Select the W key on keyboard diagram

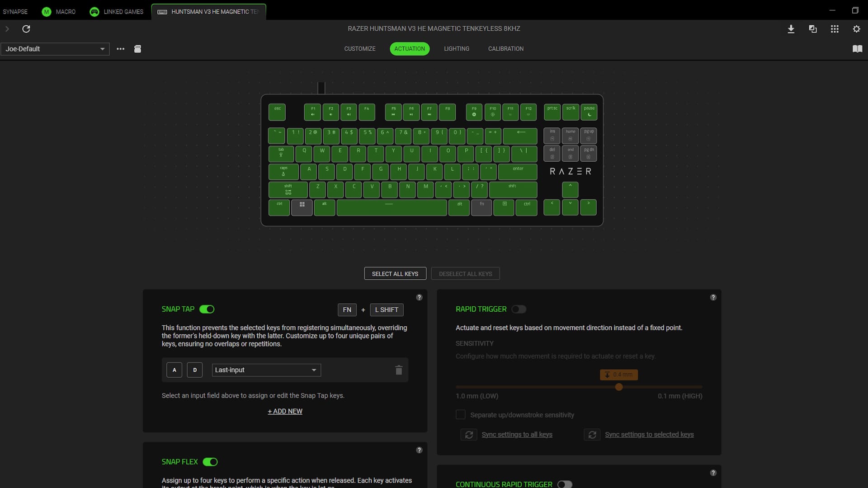[322, 154]
